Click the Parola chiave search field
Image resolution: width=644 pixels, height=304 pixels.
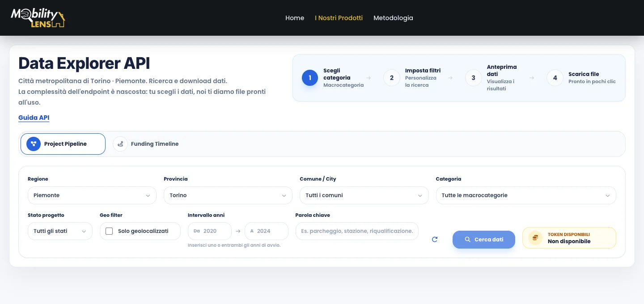(357, 231)
